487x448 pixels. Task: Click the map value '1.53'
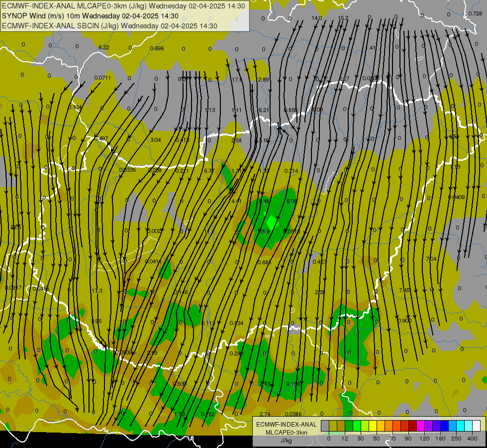(180, 414)
